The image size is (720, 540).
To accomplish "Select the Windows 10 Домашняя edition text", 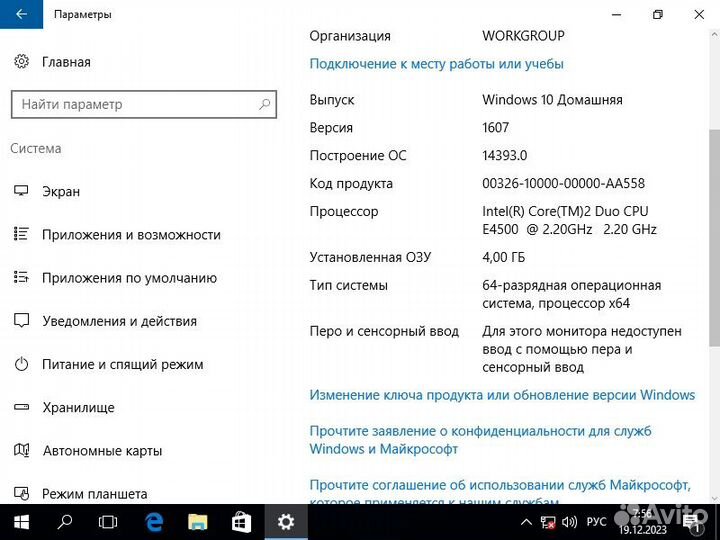I will tap(552, 100).
